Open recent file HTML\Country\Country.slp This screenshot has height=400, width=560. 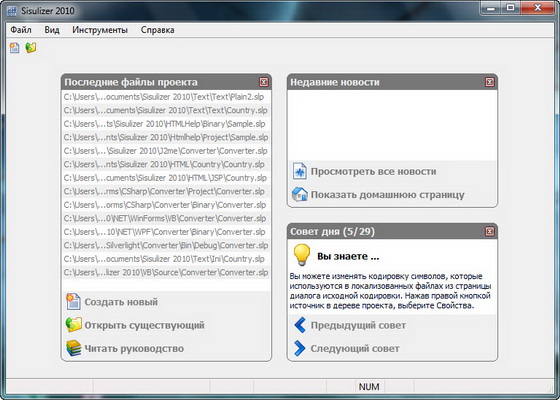(x=166, y=165)
